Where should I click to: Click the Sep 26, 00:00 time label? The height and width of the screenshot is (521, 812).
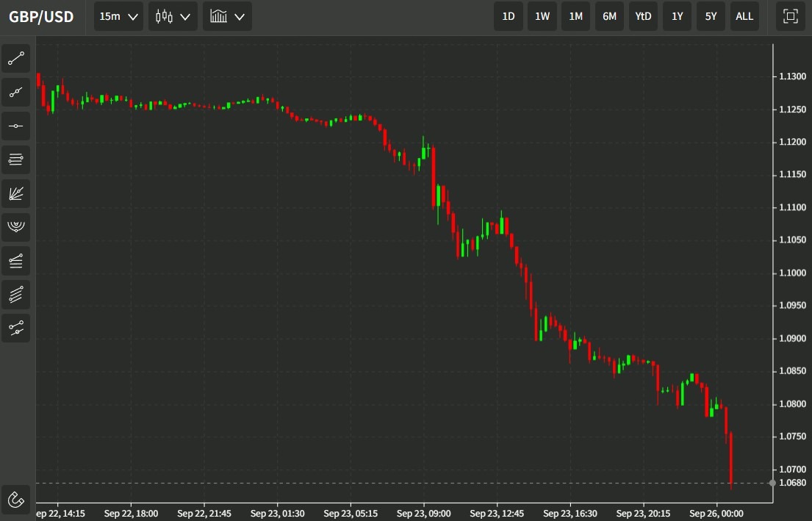pyautogui.click(x=716, y=514)
